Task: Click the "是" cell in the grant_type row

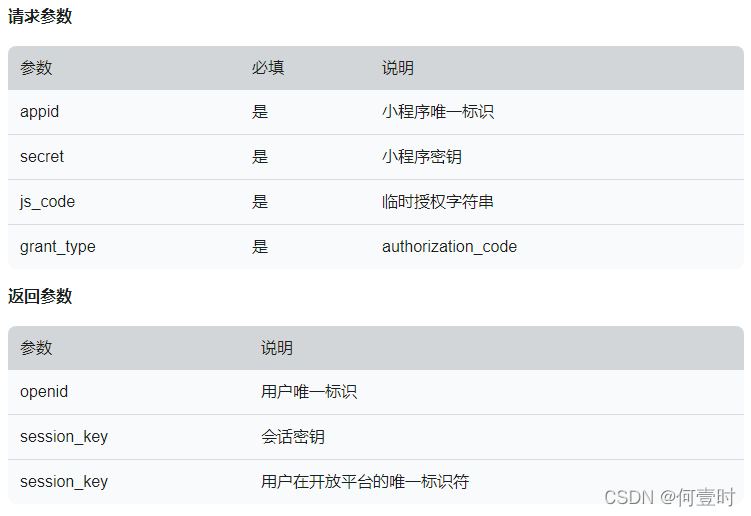Action: point(260,247)
